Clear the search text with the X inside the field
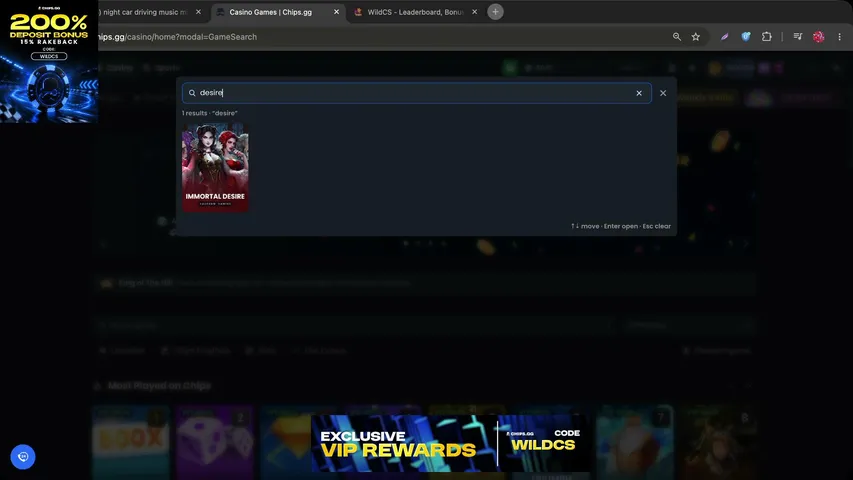Screen dimensions: 853x480 click(639, 93)
